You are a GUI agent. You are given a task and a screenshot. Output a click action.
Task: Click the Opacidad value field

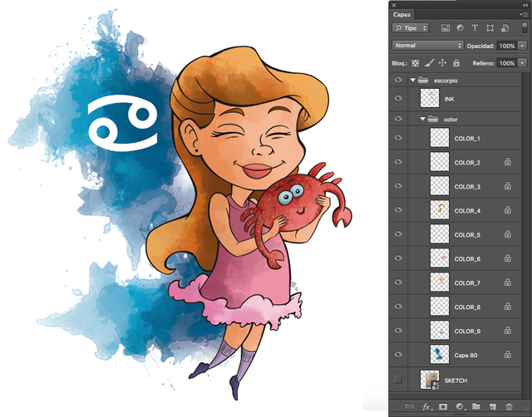point(507,46)
